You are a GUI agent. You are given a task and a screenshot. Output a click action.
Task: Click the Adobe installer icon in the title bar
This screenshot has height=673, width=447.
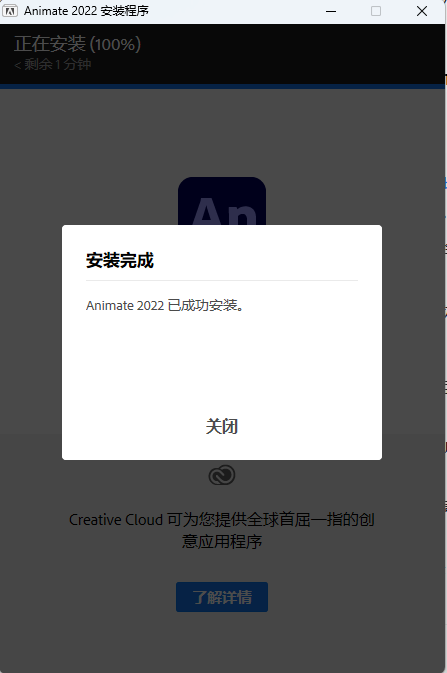pyautogui.click(x=10, y=11)
